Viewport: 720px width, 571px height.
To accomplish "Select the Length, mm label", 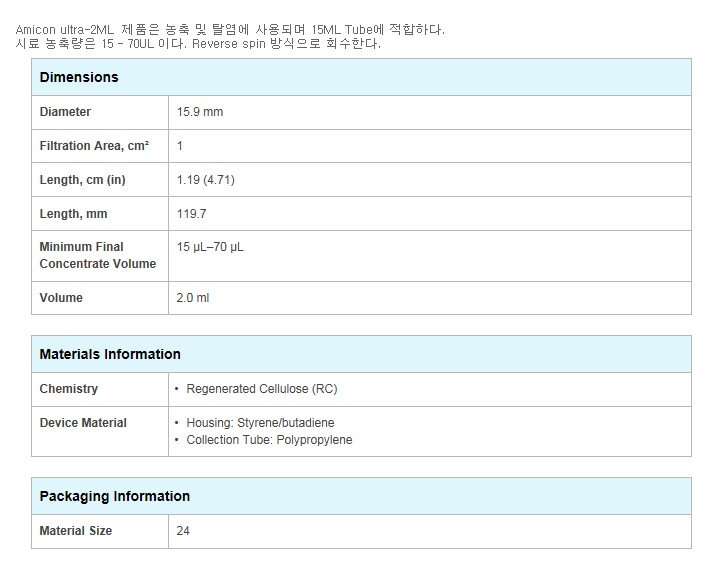I will [73, 214].
